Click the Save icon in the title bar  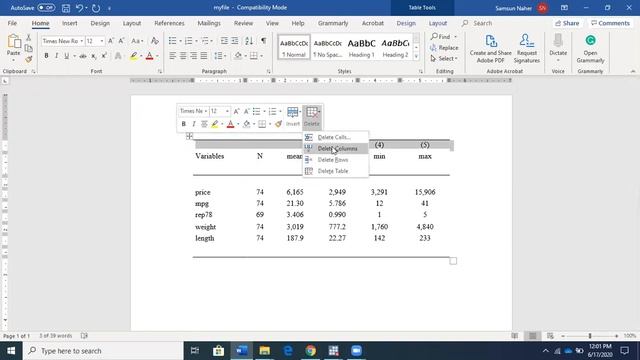coord(65,8)
